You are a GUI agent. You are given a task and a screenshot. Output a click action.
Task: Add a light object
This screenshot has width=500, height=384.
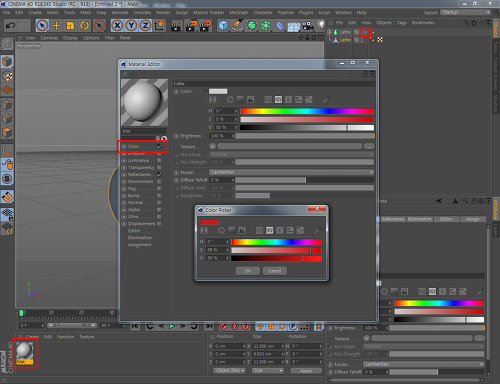[321, 25]
